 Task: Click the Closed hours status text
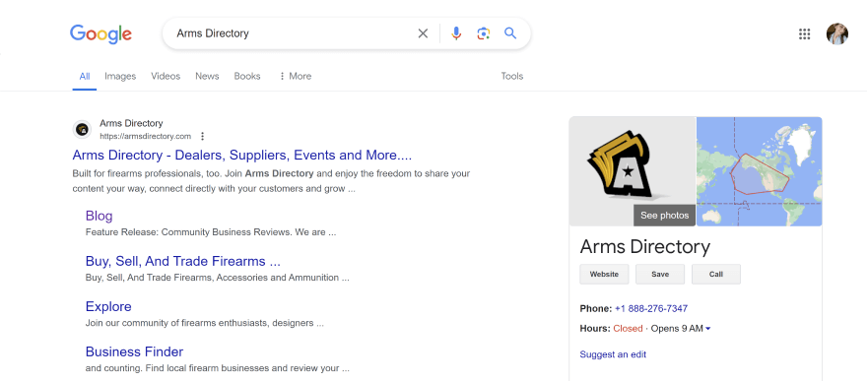(628, 329)
